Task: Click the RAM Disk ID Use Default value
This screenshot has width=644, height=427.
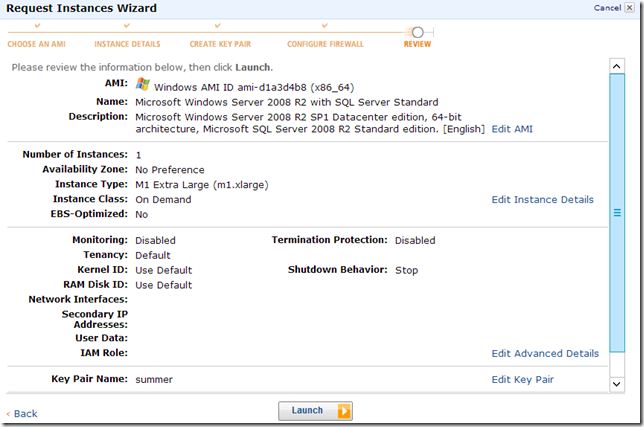Action: tap(163, 285)
